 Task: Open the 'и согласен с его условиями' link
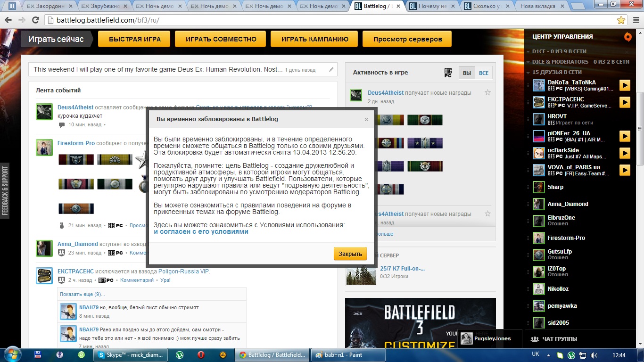click(x=201, y=232)
